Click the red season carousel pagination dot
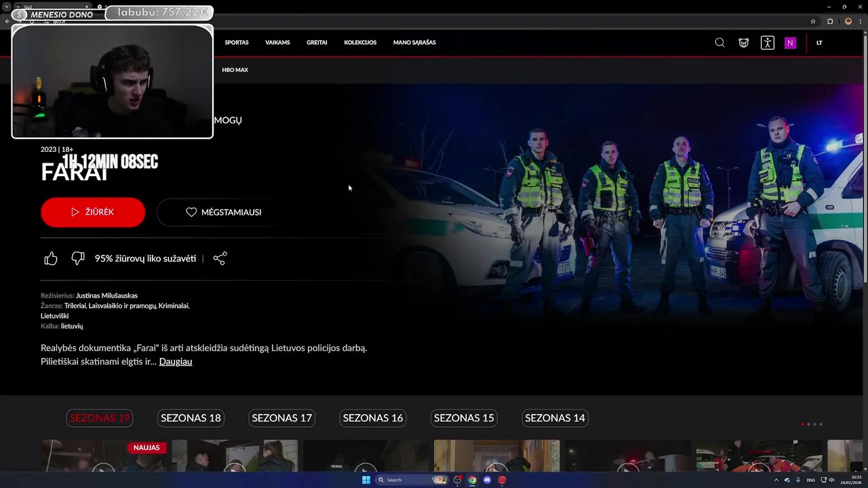Image resolution: width=868 pixels, height=488 pixels. pyautogui.click(x=803, y=424)
